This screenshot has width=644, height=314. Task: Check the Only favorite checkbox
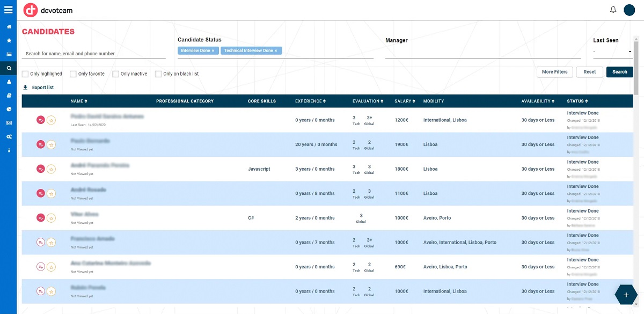pyautogui.click(x=73, y=74)
